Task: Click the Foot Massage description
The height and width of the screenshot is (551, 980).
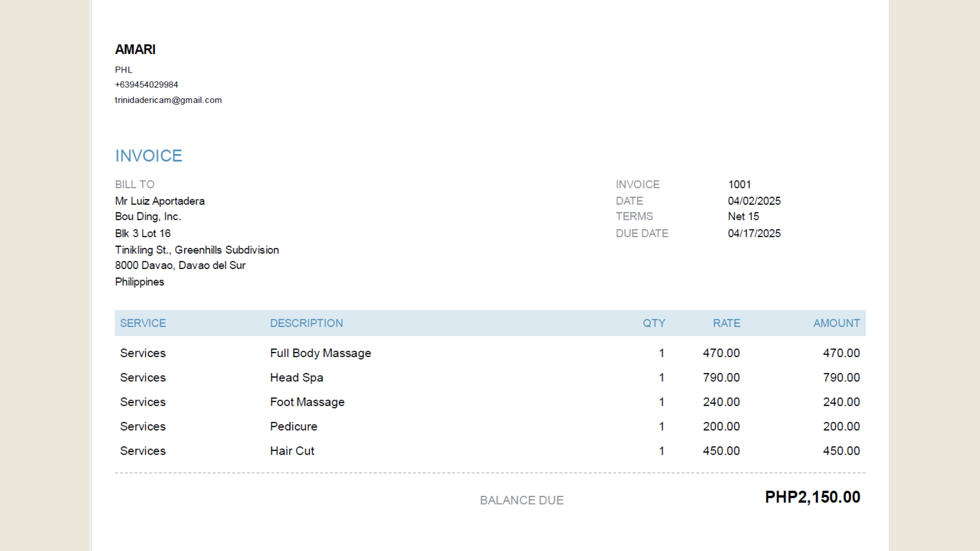Action: (307, 402)
